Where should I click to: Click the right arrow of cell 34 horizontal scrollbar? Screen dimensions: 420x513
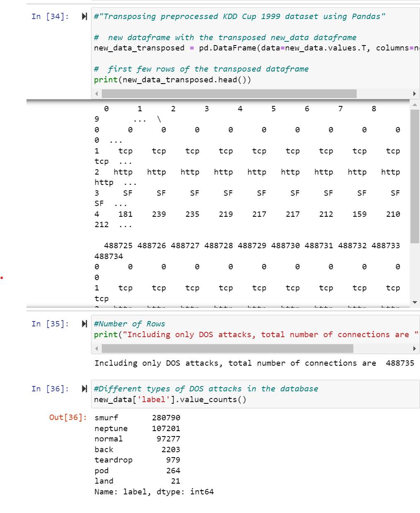[414, 94]
